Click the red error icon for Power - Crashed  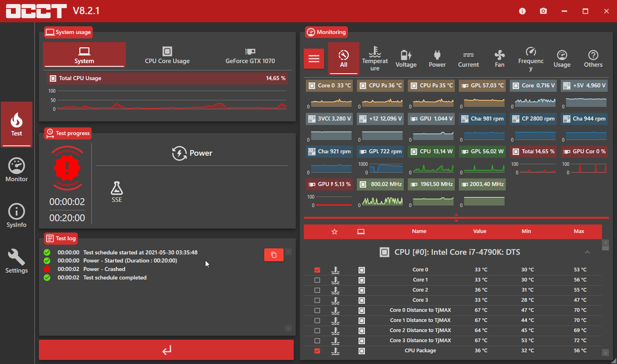tap(47, 269)
